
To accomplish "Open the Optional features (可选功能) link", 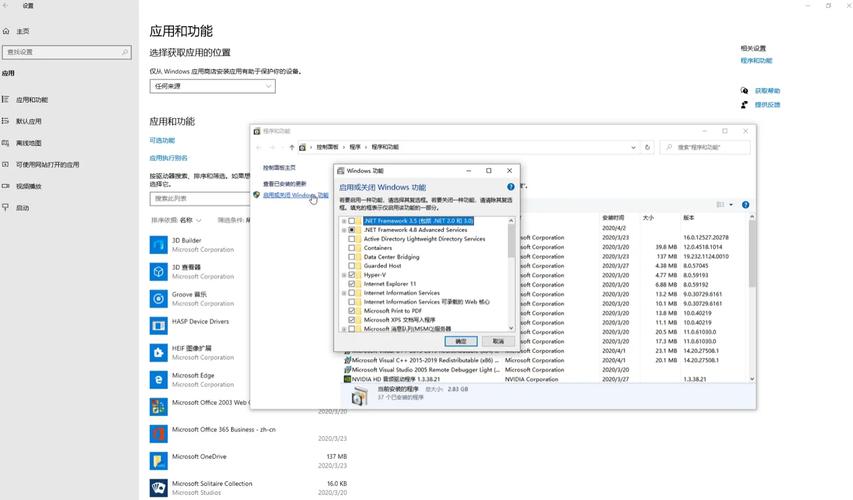I will (x=162, y=140).
